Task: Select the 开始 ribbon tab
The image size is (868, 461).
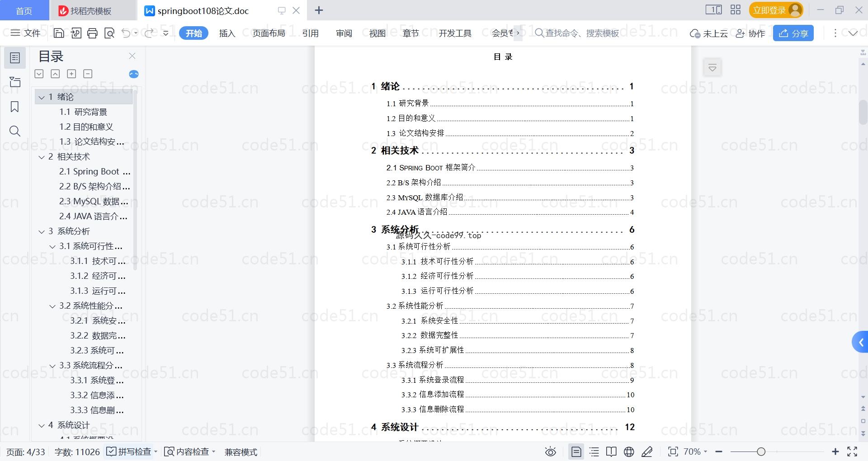Action: pos(193,33)
